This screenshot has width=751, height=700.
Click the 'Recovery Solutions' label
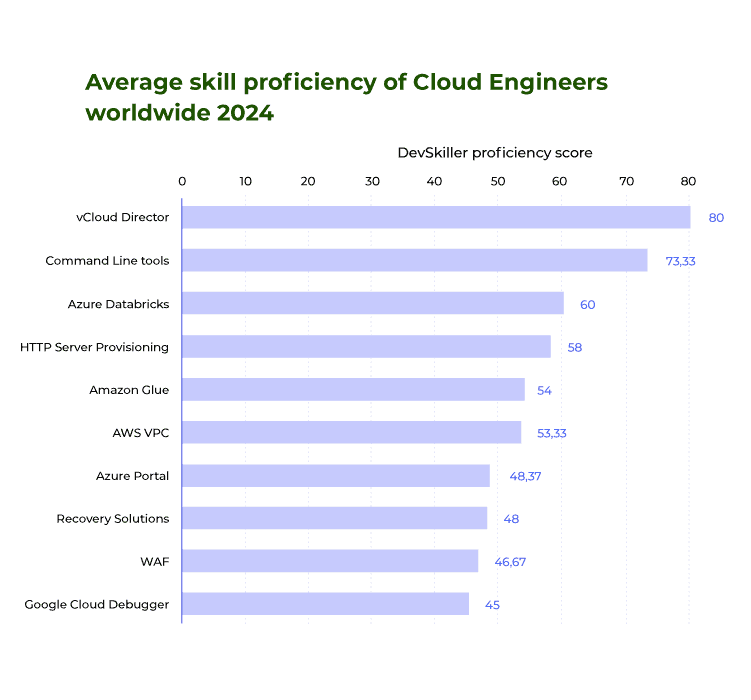(113, 519)
